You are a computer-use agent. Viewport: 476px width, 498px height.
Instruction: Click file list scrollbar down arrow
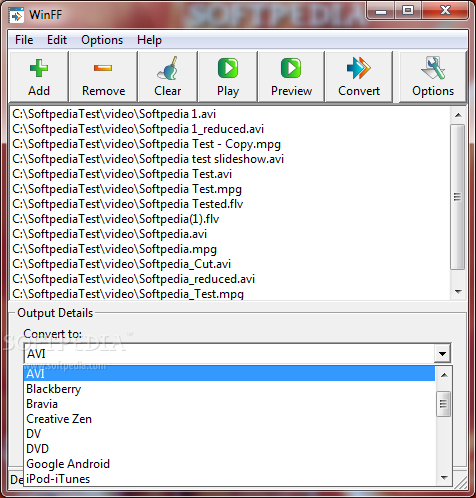pos(458,292)
